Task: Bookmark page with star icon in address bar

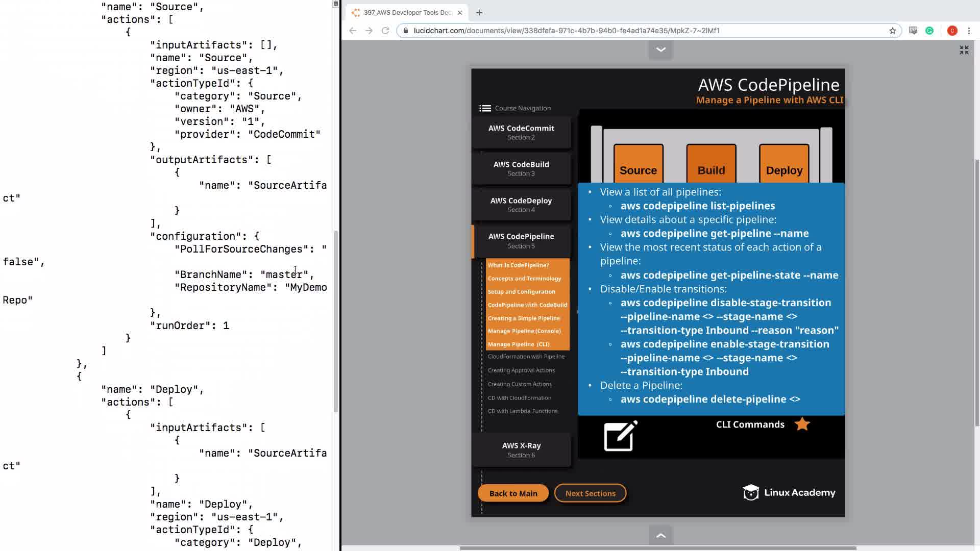Action: [x=892, y=31]
